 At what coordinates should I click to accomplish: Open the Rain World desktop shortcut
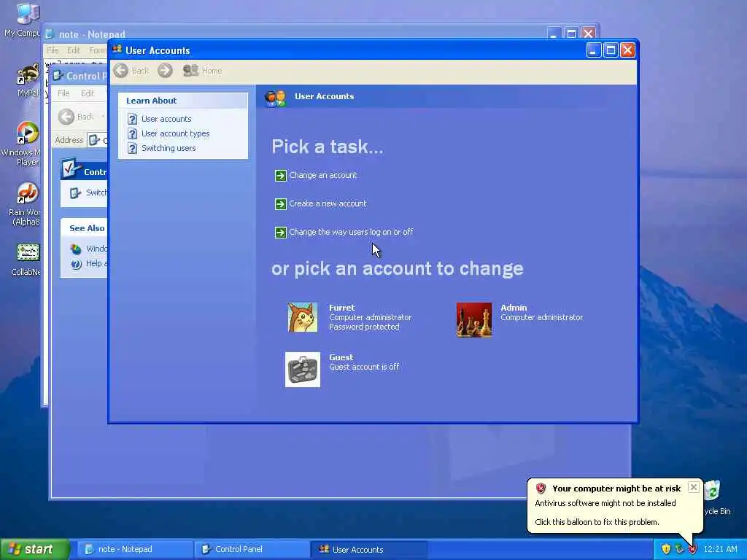[27, 193]
